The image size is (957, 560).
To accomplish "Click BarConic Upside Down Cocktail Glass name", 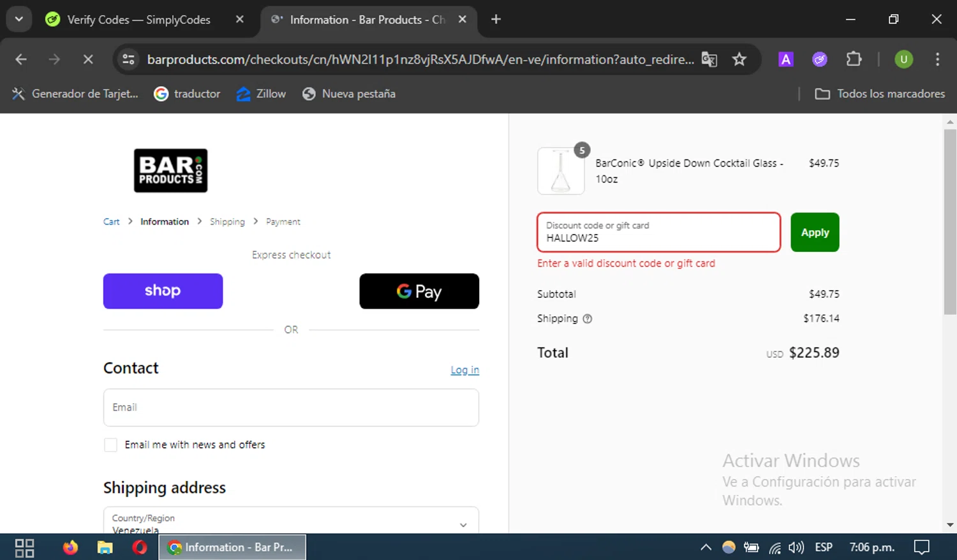I will 689,171.
